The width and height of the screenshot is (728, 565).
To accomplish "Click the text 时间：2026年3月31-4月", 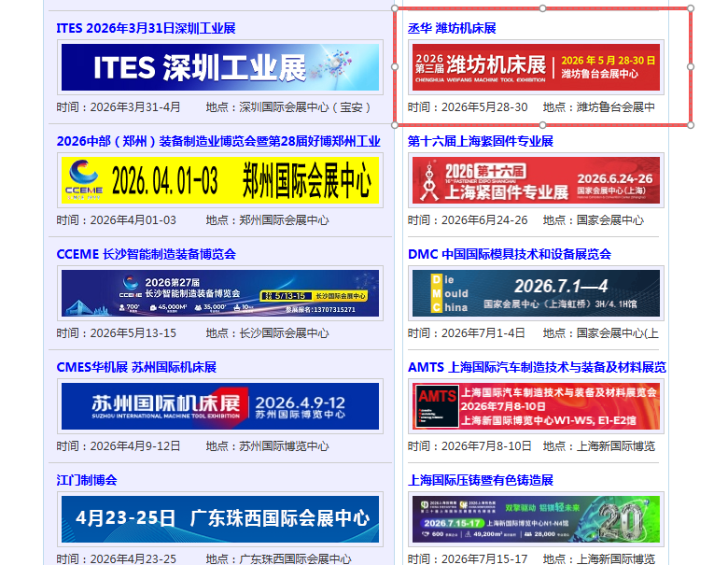I will pyautogui.click(x=119, y=107).
